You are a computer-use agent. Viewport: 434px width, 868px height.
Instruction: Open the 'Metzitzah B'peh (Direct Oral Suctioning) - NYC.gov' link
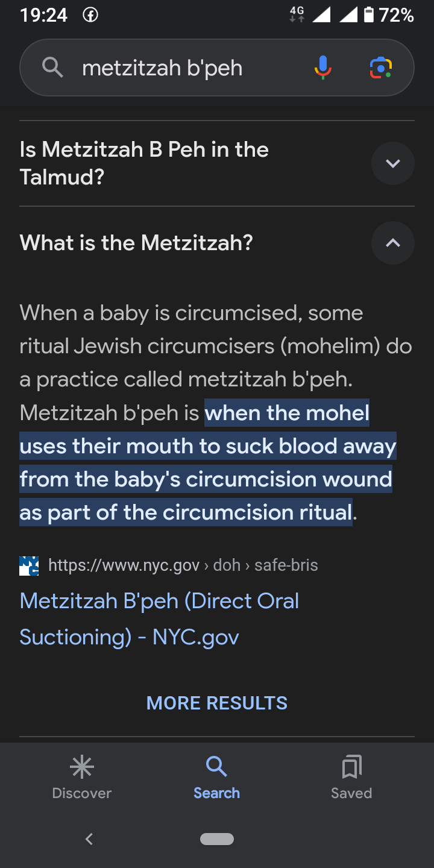(x=159, y=619)
